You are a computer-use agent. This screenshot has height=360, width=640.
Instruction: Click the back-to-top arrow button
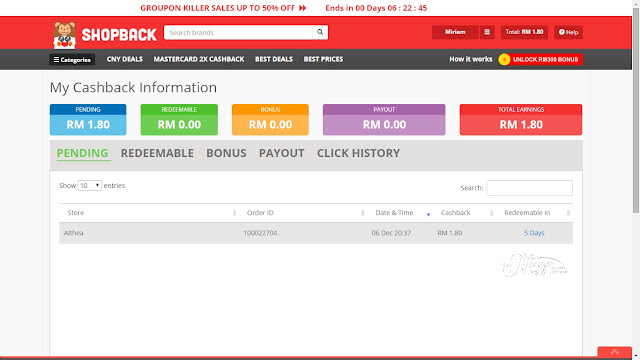614,352
